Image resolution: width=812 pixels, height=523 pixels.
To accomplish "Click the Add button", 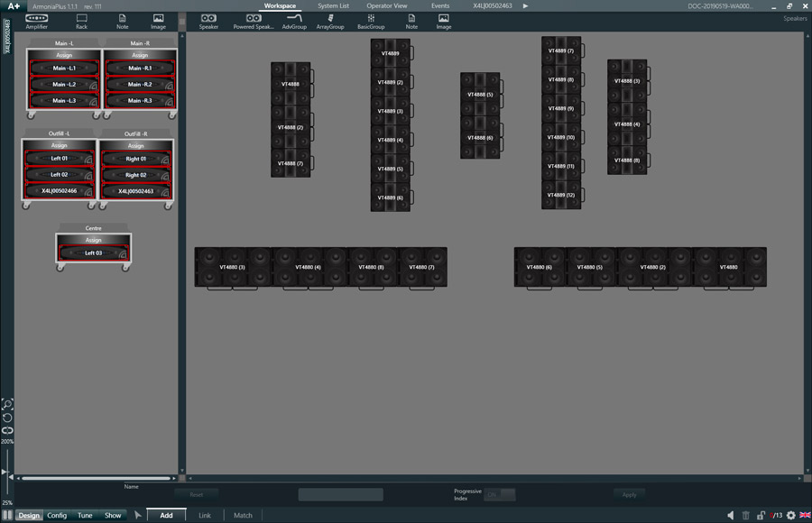I will [166, 515].
